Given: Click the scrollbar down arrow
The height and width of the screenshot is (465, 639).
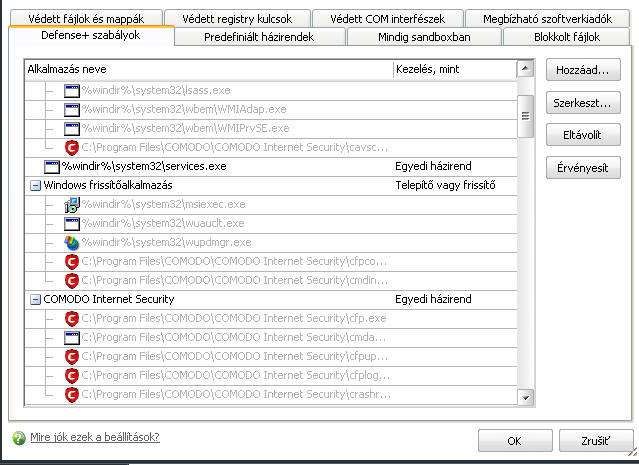Looking at the screenshot, I should click(525, 397).
